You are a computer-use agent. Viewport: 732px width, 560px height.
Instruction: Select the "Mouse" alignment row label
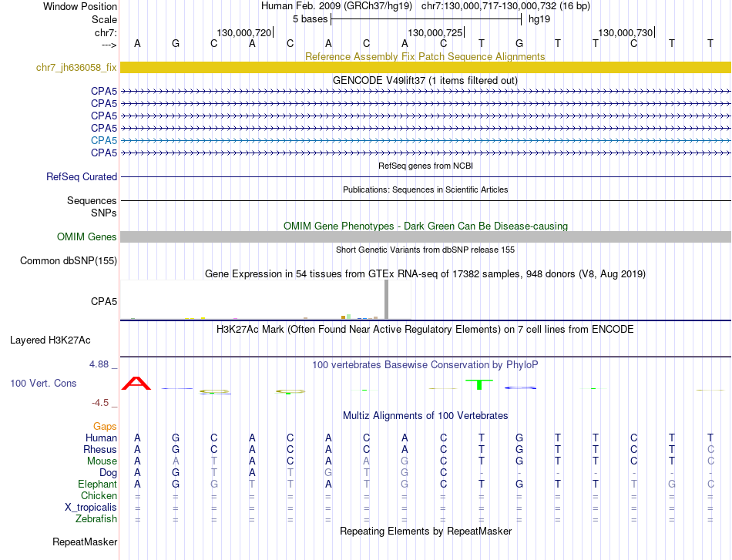[x=102, y=461]
